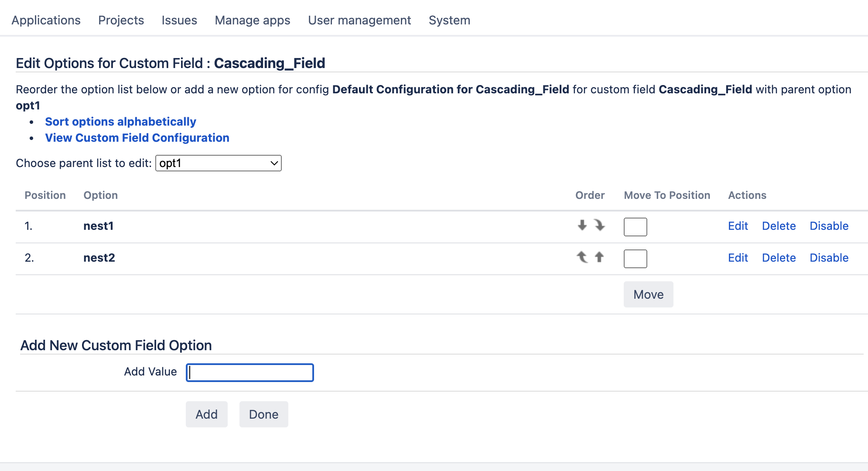Open the parent list opt1 dropdown
Image resolution: width=868 pixels, height=471 pixels.
pos(218,163)
